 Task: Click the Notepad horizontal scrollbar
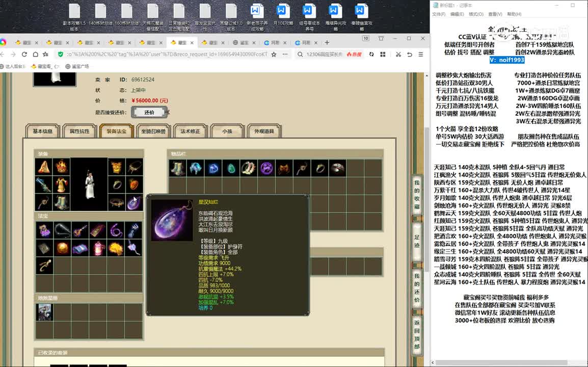point(501,362)
